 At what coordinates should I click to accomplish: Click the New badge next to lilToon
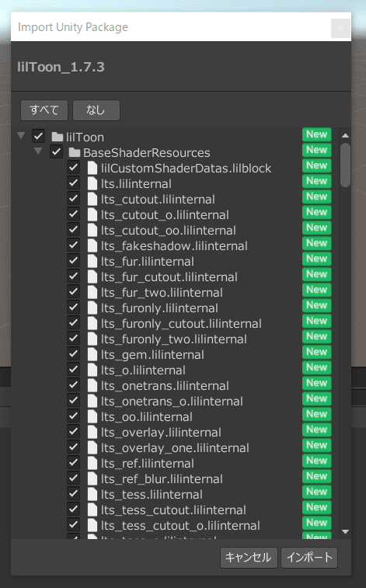point(317,134)
